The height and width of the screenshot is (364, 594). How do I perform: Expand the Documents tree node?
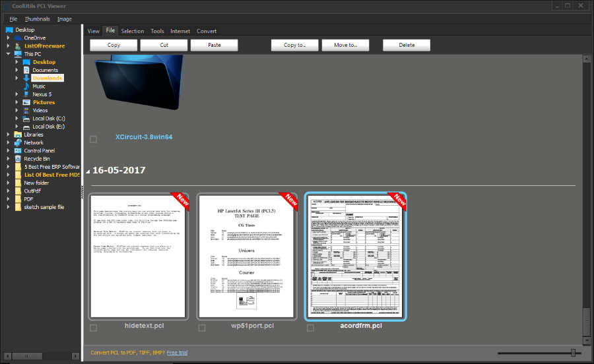[x=16, y=70]
